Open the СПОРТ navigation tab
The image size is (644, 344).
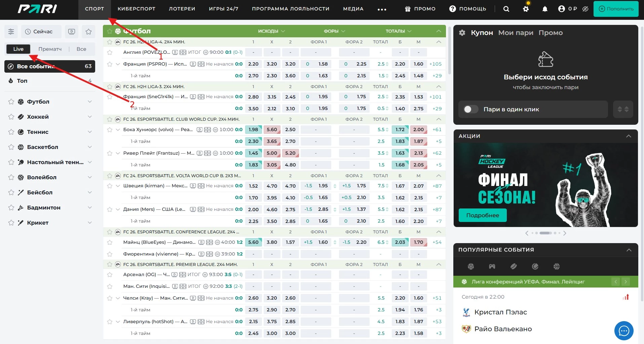(94, 9)
